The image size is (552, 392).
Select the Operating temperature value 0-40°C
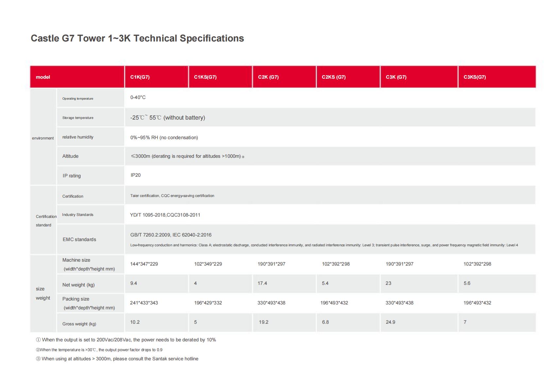(x=138, y=97)
